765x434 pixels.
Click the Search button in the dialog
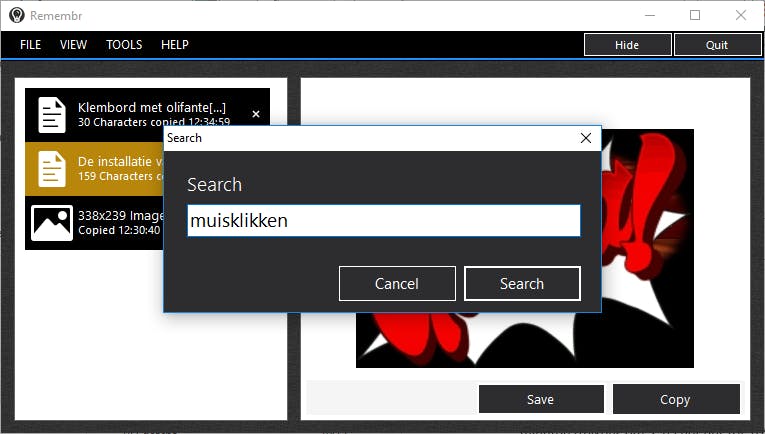522,283
